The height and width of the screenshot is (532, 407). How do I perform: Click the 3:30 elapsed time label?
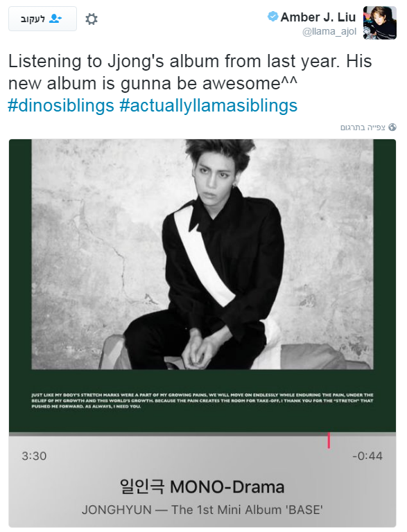pos(34,456)
